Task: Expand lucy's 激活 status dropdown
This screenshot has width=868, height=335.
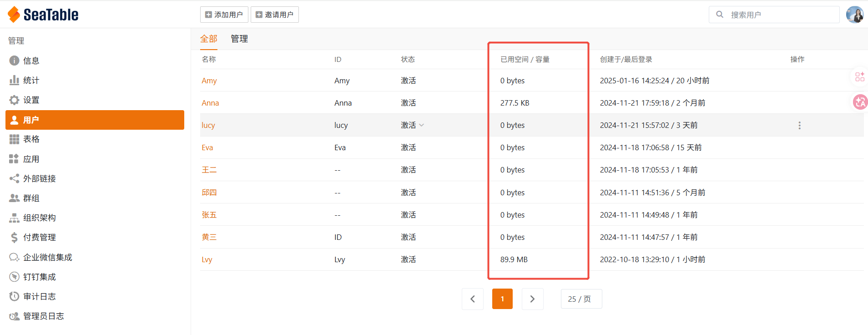Action: pyautogui.click(x=421, y=125)
